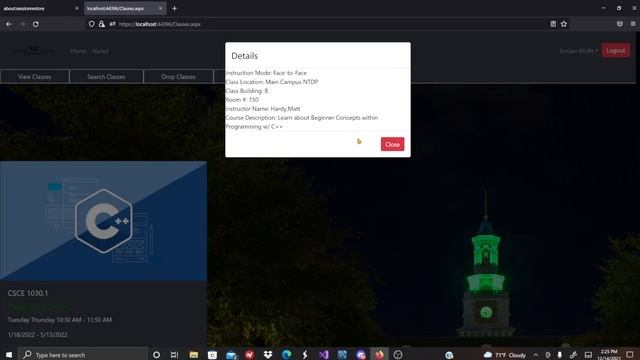Launch Microsoft Edge from the taskbar

287,355
